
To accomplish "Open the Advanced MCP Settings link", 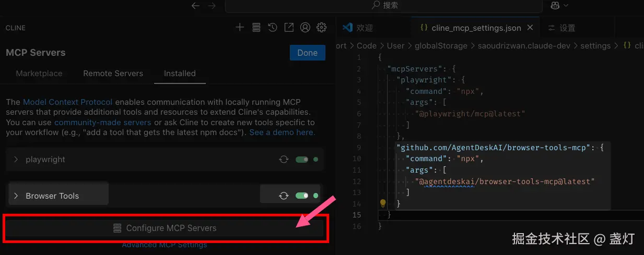I will [x=165, y=245].
